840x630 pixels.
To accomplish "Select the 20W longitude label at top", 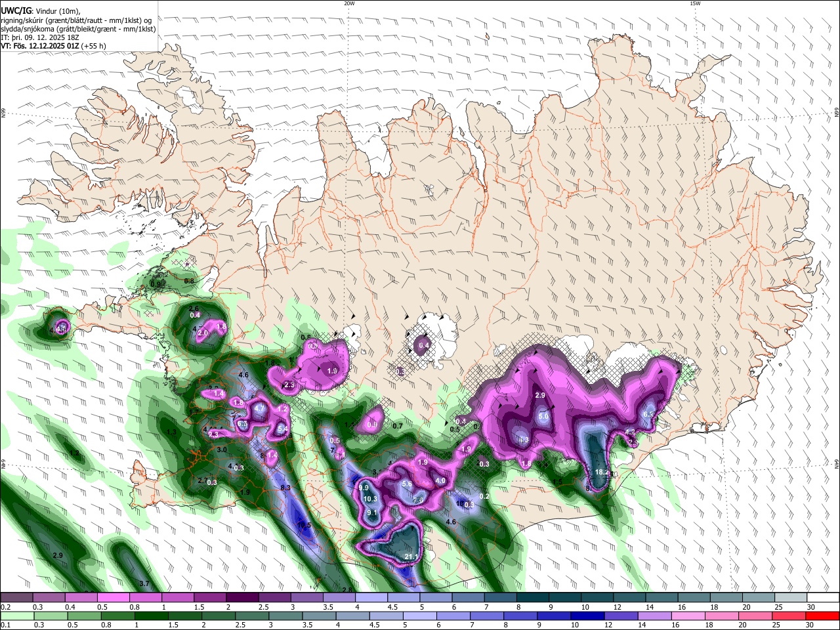I will pyautogui.click(x=349, y=3).
